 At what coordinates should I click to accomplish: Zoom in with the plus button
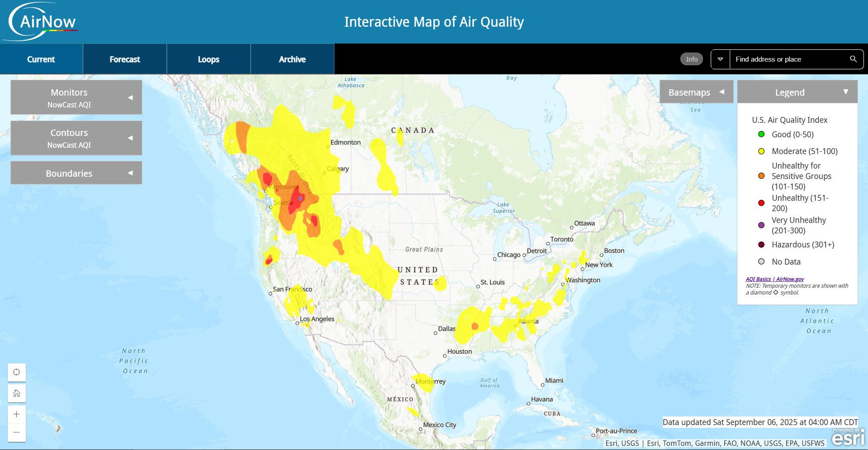(x=17, y=414)
